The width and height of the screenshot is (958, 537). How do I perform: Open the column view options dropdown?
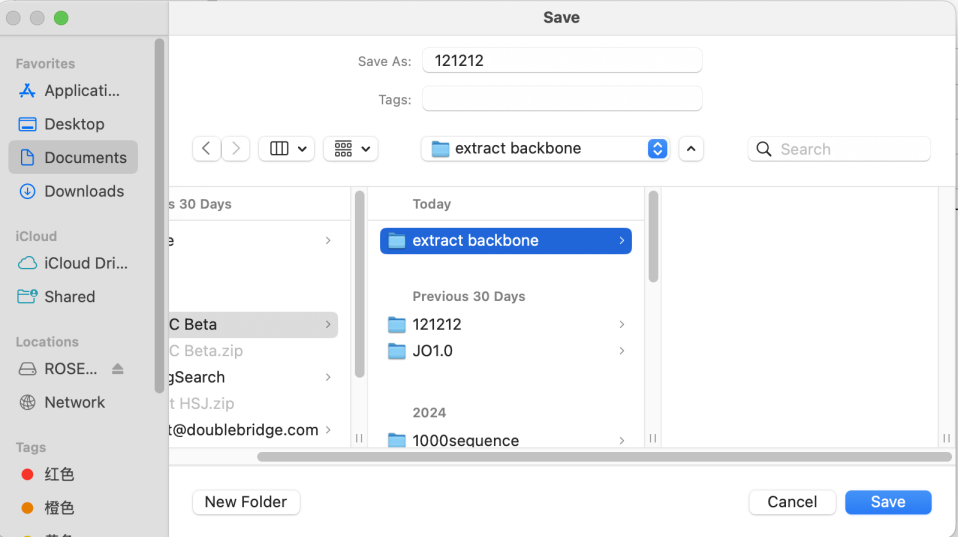point(287,149)
